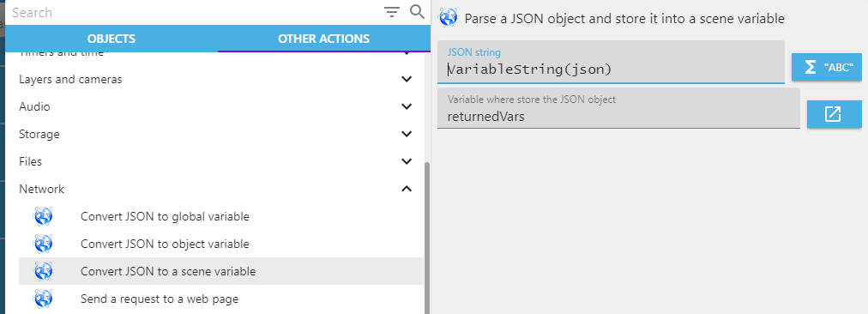Image resolution: width=868 pixels, height=314 pixels.
Task: Click the globe icon beside Convert JSON to a scene variable
Action: [43, 271]
